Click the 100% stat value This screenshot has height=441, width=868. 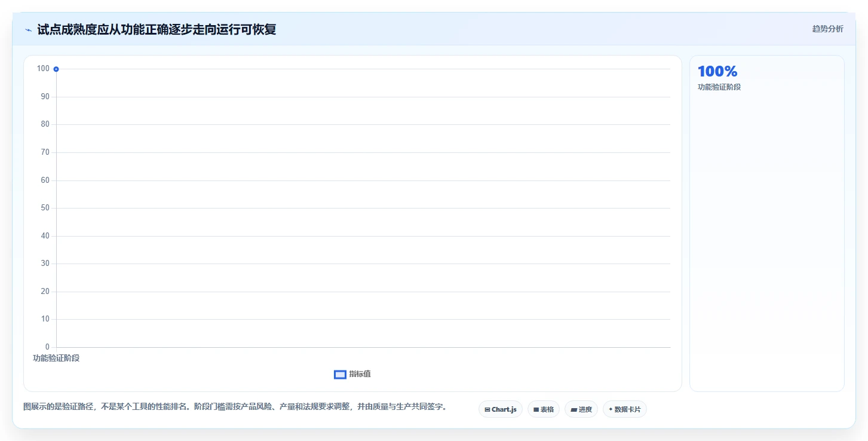717,71
